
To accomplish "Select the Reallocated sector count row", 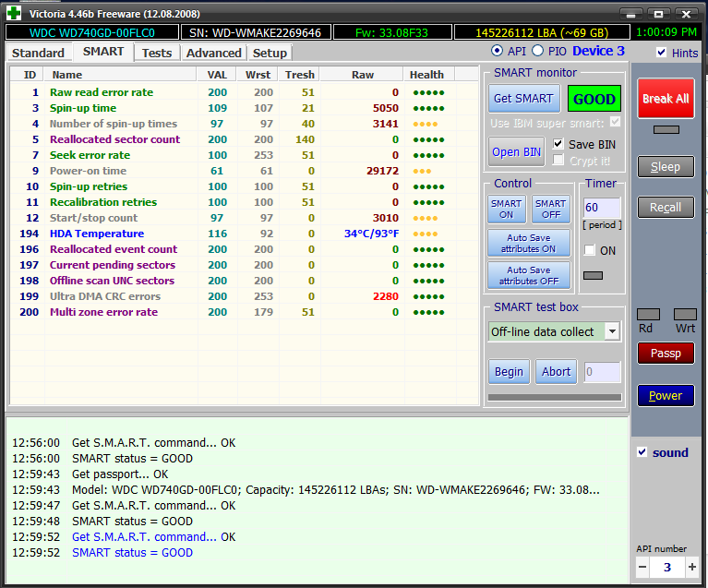I will pos(244,139).
